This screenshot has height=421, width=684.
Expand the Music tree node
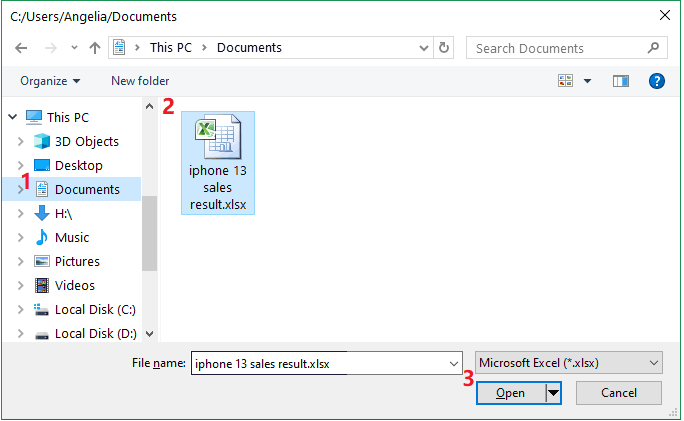coord(21,237)
